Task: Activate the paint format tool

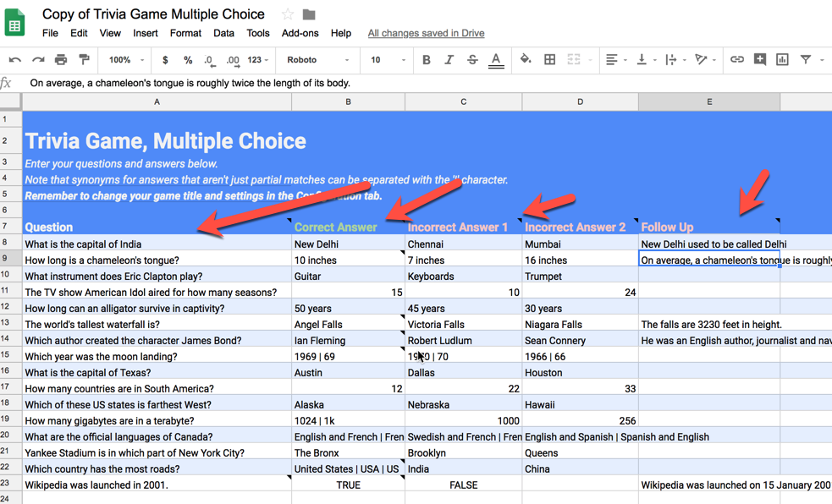Action: coord(84,59)
